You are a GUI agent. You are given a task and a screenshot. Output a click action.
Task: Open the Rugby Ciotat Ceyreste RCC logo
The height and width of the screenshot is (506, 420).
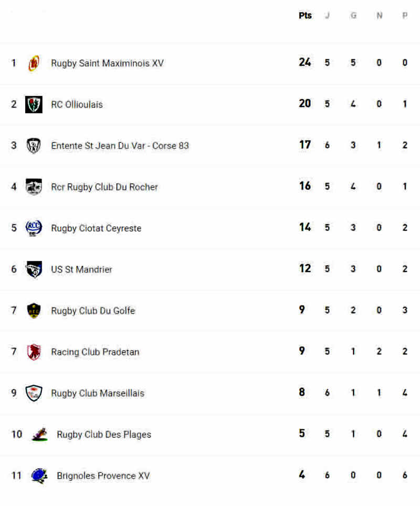tap(34, 228)
